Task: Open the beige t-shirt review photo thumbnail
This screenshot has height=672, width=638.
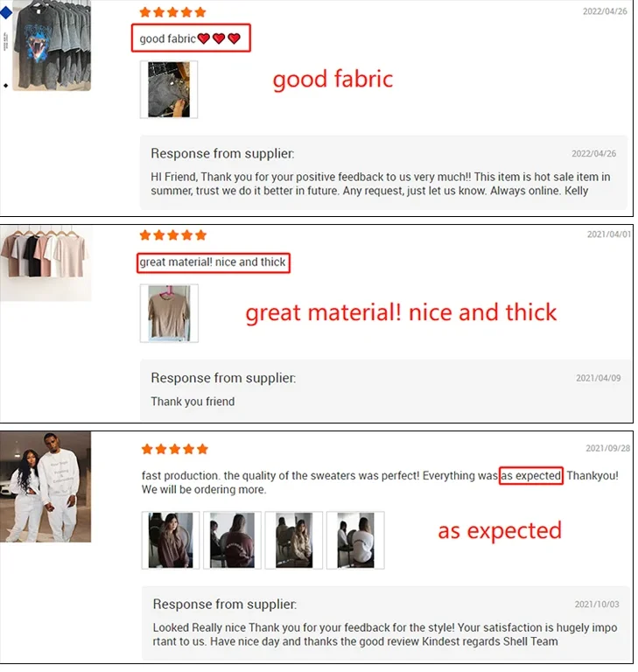Action: tap(169, 313)
